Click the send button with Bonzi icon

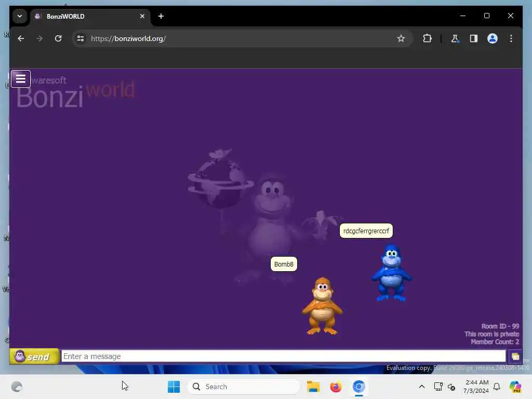tap(34, 356)
